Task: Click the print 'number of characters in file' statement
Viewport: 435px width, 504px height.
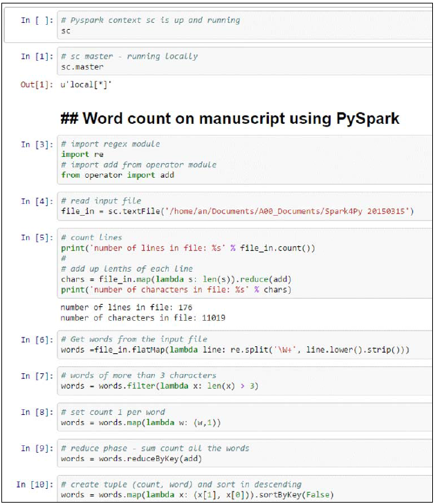Action: coord(176,290)
